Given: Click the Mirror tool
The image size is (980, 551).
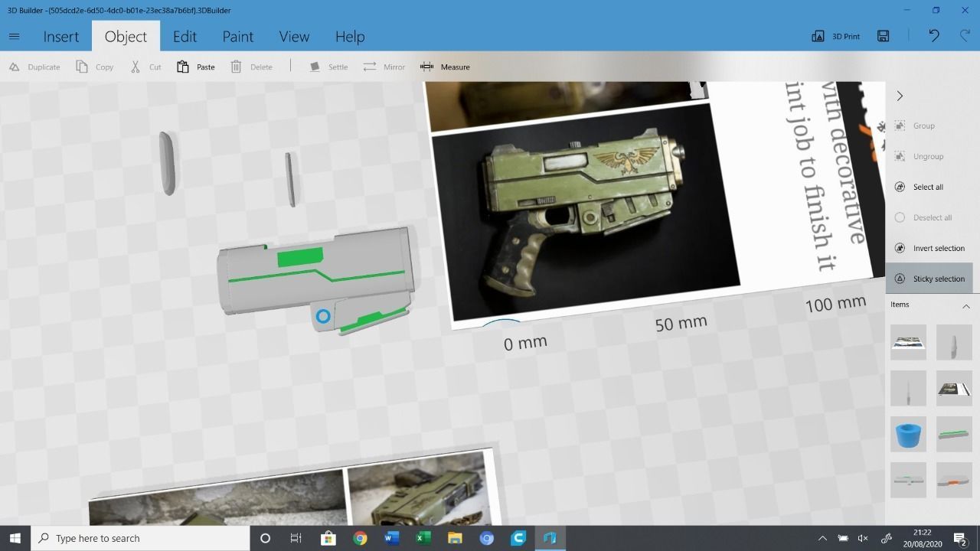Looking at the screenshot, I should click(x=384, y=67).
